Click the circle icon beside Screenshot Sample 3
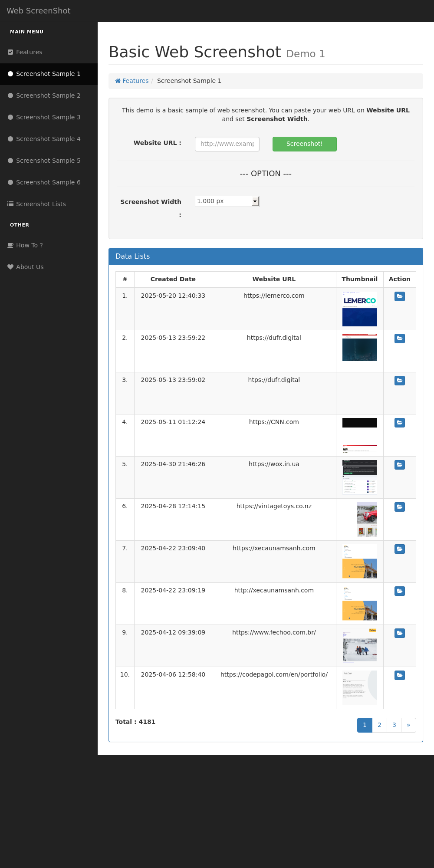 [10, 117]
